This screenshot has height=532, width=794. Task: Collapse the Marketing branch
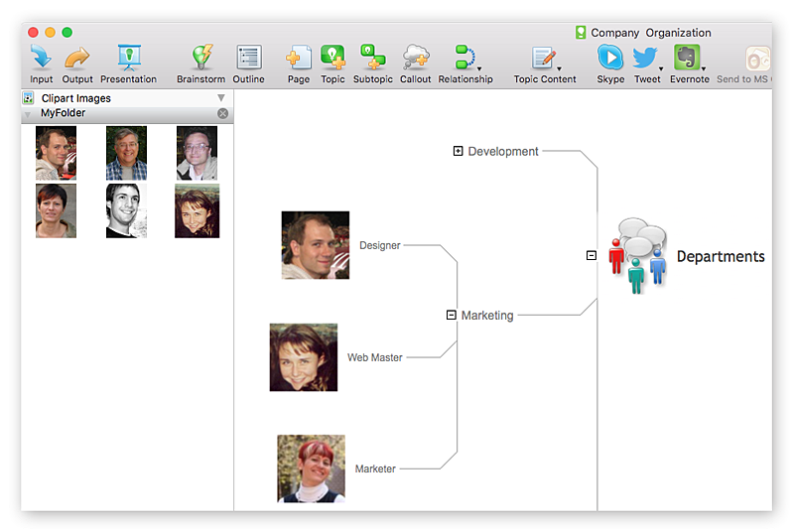point(452,315)
